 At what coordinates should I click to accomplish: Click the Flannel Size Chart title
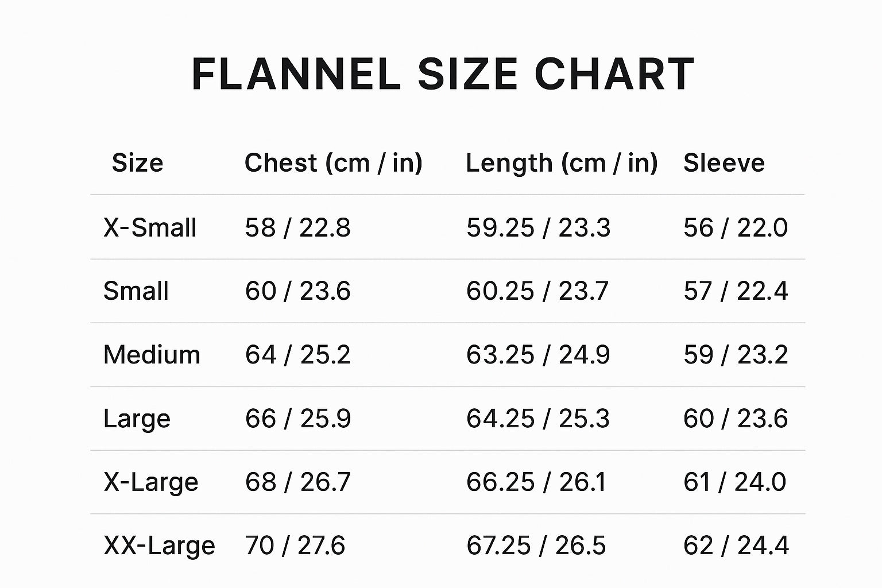(442, 74)
